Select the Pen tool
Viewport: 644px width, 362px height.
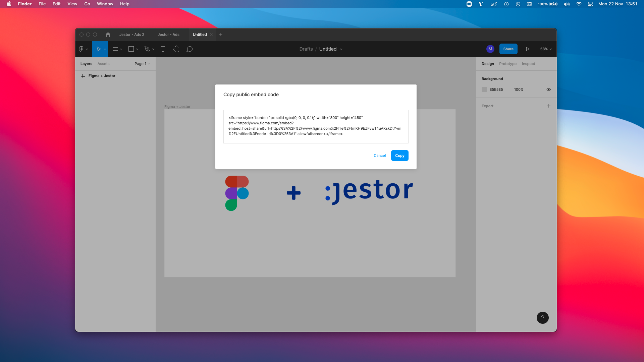[147, 49]
